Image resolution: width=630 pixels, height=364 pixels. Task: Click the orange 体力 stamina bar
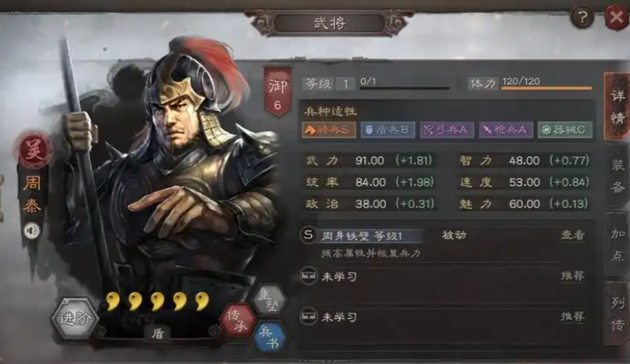pos(547,87)
